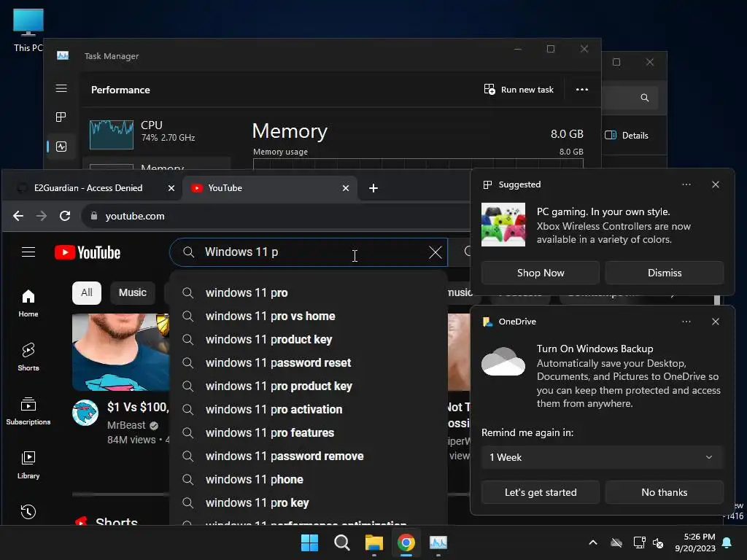Close the Suggested notification

click(x=715, y=184)
